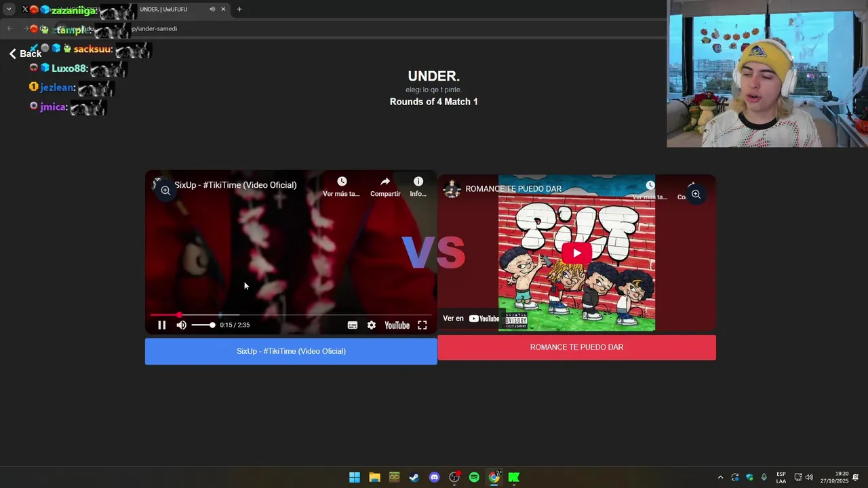Open notifications bell in the taskbar
This screenshot has width=868, height=488.
tap(856, 477)
